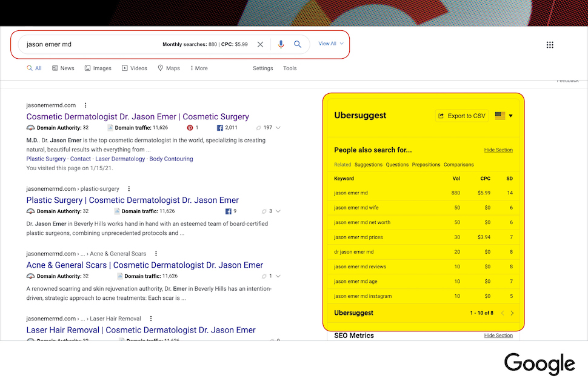Open the search Settings menu
Image resolution: width=588 pixels, height=387 pixels.
(263, 68)
